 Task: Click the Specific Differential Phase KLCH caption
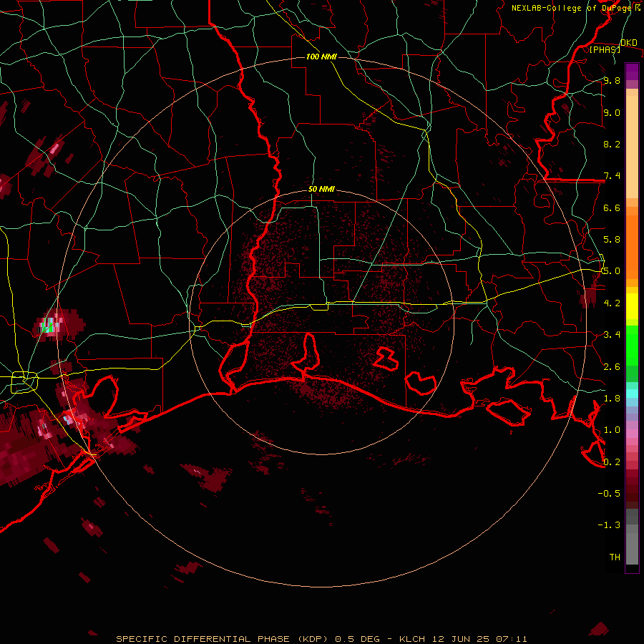321,639
